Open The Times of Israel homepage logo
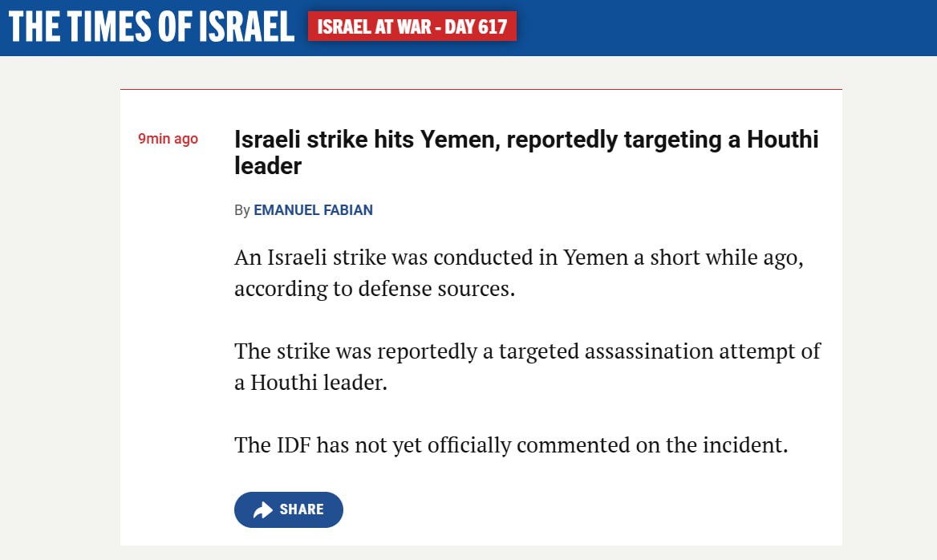 (151, 27)
